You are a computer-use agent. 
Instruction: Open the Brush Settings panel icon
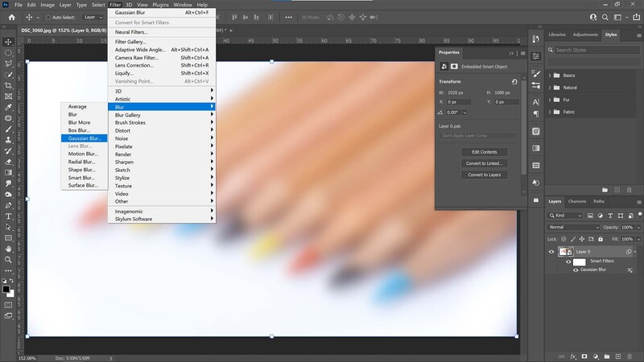(535, 73)
